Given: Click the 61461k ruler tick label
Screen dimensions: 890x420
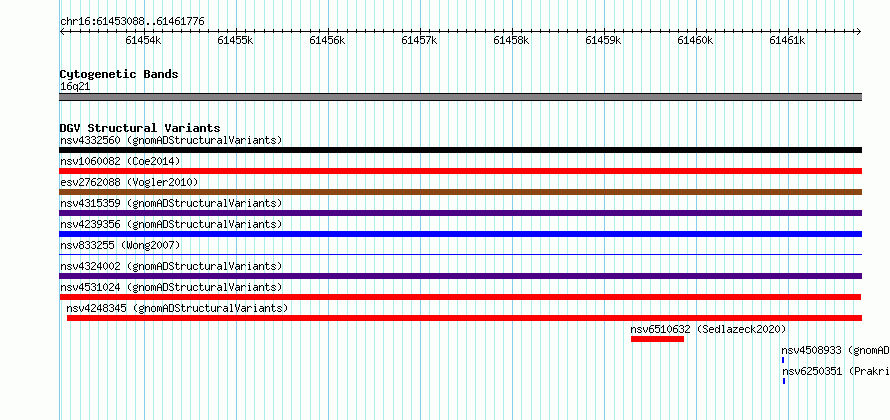Looking at the screenshot, I should click(x=788, y=40).
